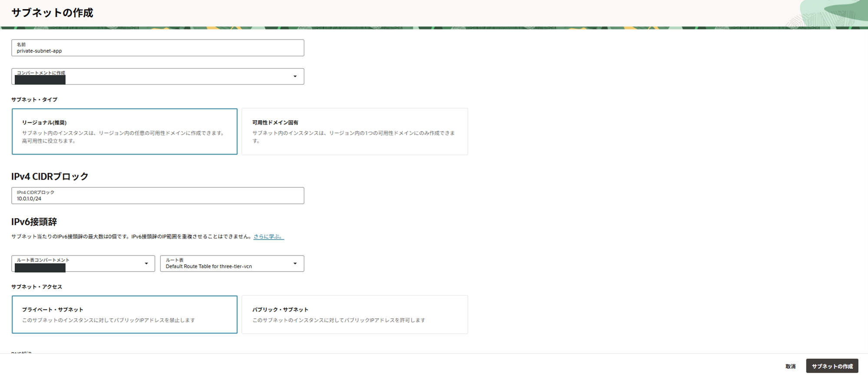The height and width of the screenshot is (377, 868).
Task: Select the availability domain-specific subnet type card
Action: (x=355, y=131)
